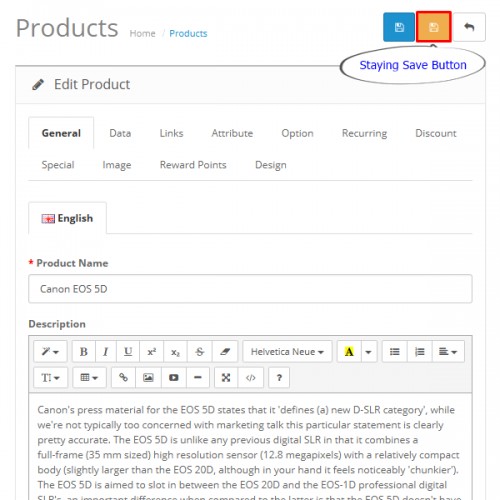Open the paragraph alignment dropdown
Screen dimensions: 500x500
pos(448,351)
